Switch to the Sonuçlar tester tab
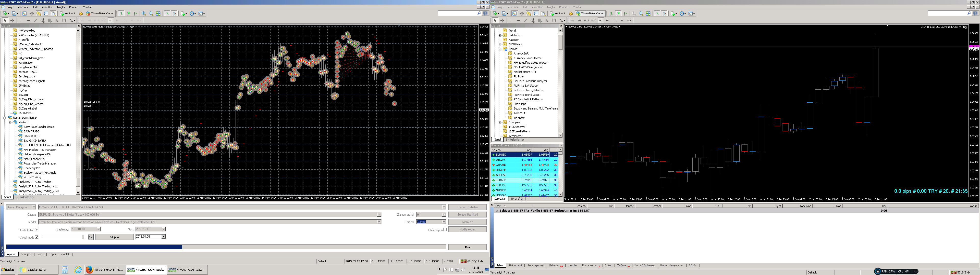Viewport: 980px width, 275px height. click(x=26, y=254)
